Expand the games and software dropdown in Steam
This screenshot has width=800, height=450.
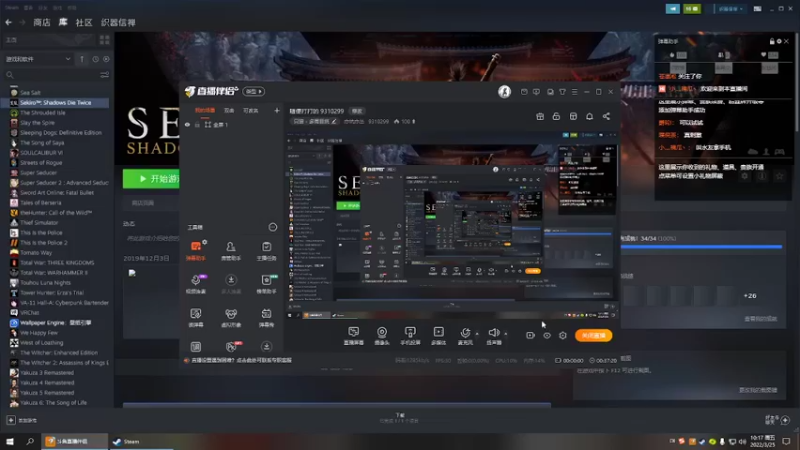point(38,59)
